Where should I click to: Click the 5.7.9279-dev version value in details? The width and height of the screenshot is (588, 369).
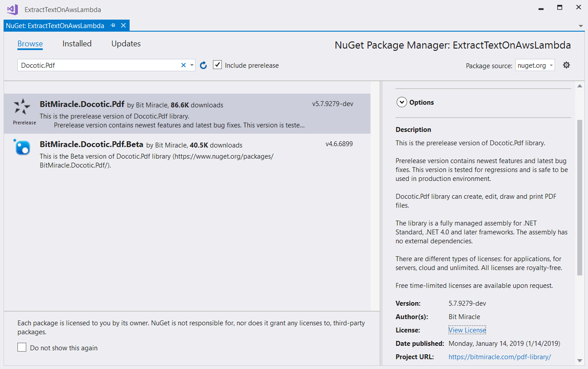(x=467, y=303)
